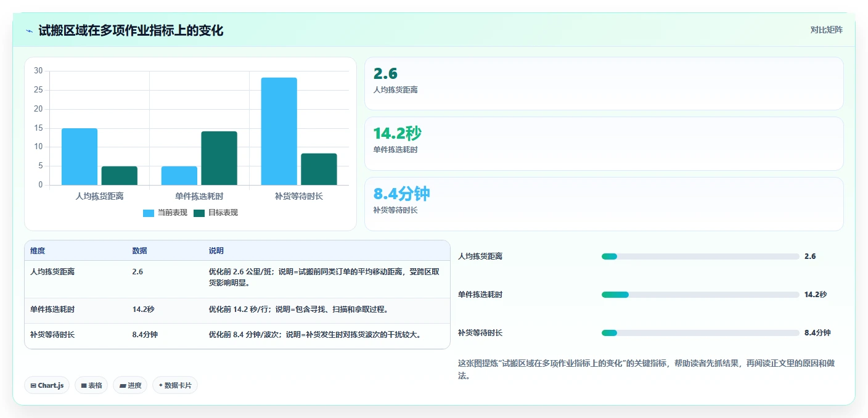Image resolution: width=868 pixels, height=418 pixels.
Task: Click the 进度 tag chip
Action: (130, 385)
